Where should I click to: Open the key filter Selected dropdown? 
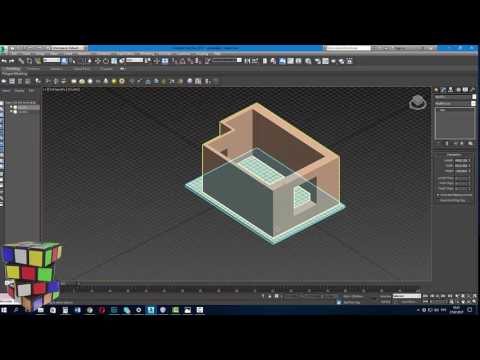point(407,296)
